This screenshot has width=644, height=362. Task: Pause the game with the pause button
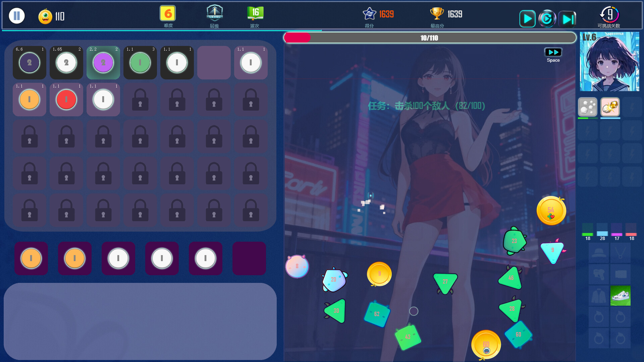point(17,16)
